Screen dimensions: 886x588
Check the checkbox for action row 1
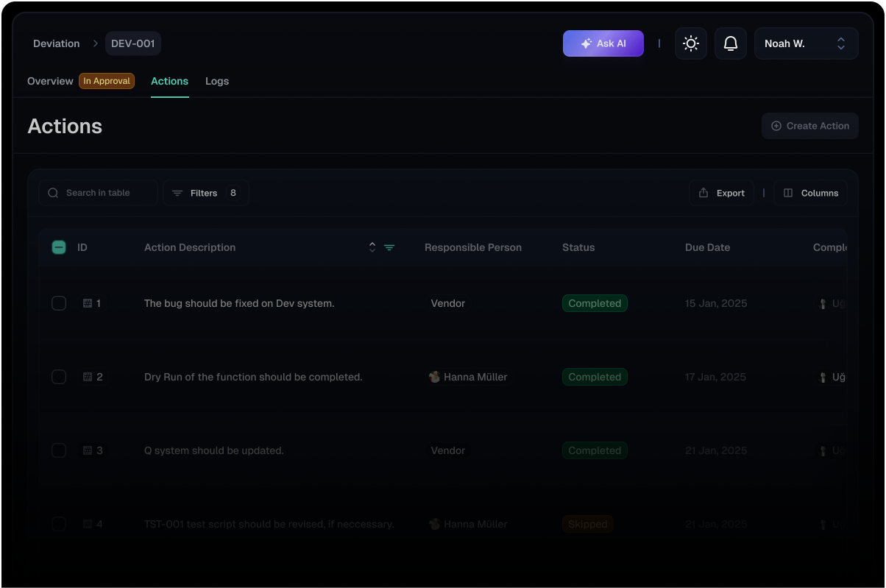pyautogui.click(x=59, y=303)
